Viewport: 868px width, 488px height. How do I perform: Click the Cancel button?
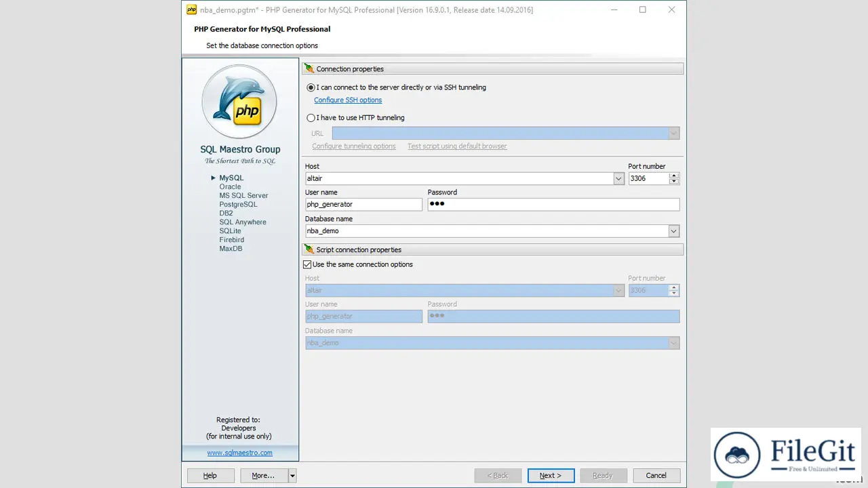coord(656,476)
